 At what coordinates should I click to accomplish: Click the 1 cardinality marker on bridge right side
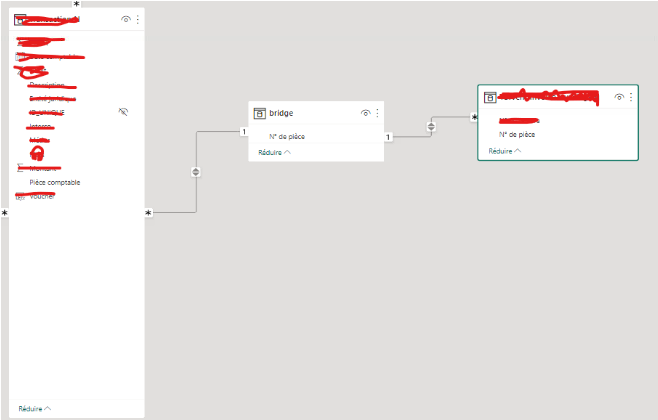[388, 137]
